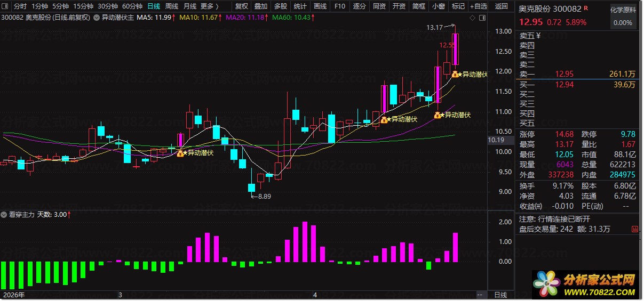
Task: Select the 60分钟 period tab
Action: [x=132, y=6]
